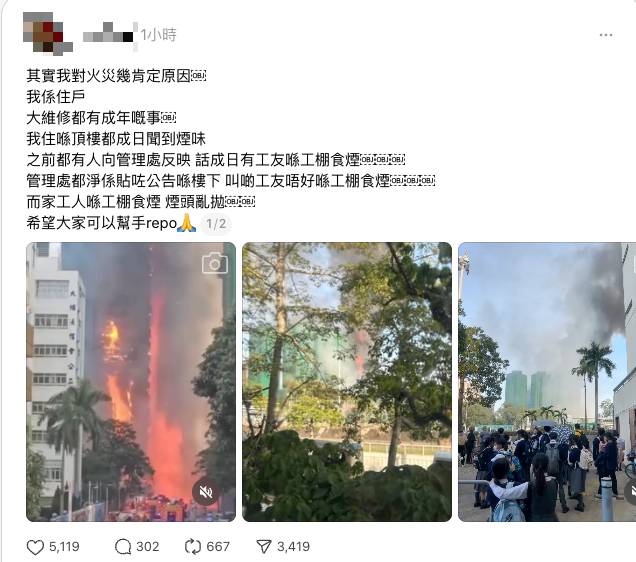Click the camera icon on first video

[x=215, y=264]
